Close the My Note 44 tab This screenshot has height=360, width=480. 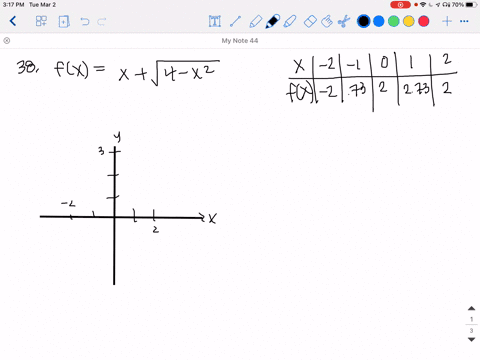click(7, 41)
